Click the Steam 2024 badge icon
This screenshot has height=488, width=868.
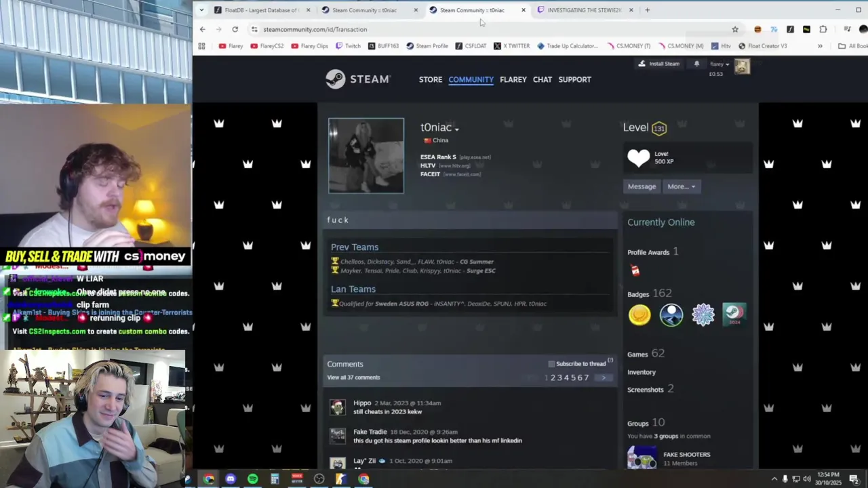pos(734,315)
